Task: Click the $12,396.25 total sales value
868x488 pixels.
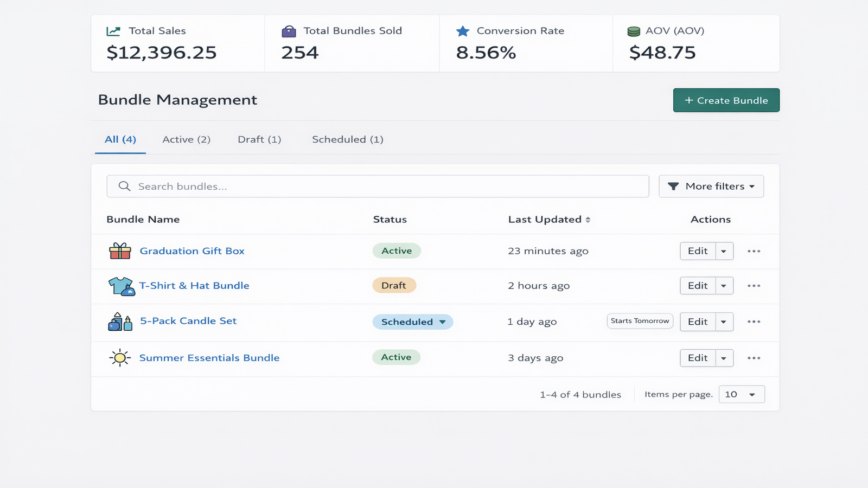Action: 162,53
